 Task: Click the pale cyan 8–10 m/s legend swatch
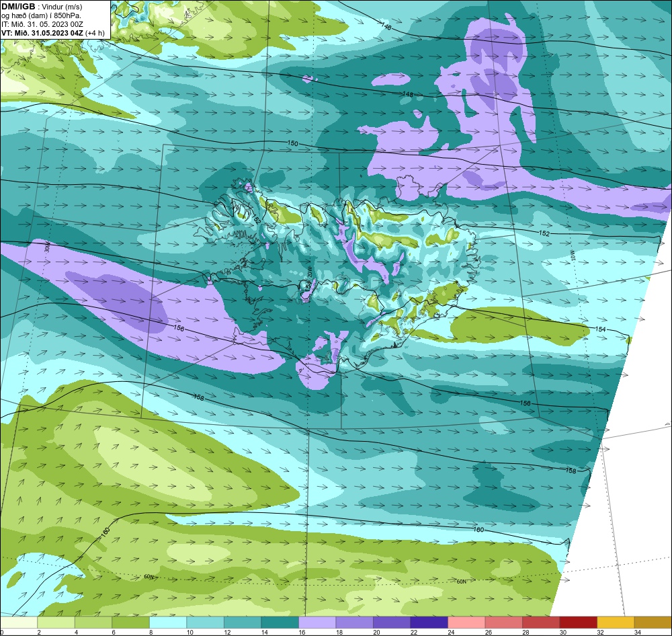click(168, 623)
